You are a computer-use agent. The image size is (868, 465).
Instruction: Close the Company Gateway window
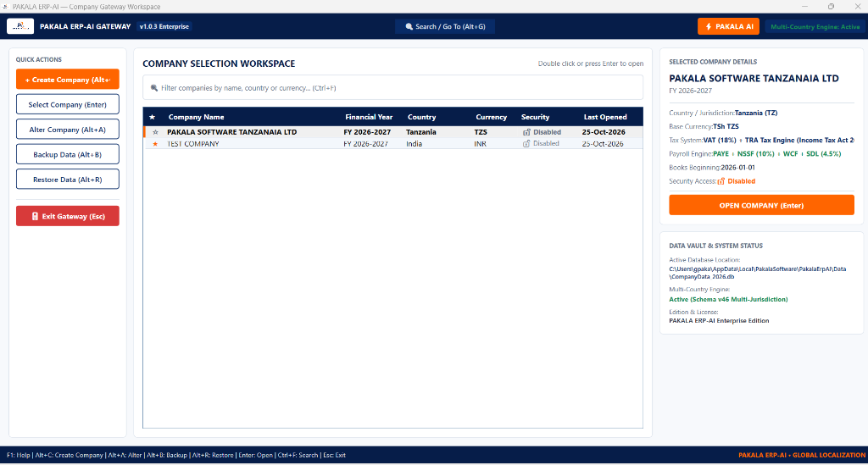[858, 7]
